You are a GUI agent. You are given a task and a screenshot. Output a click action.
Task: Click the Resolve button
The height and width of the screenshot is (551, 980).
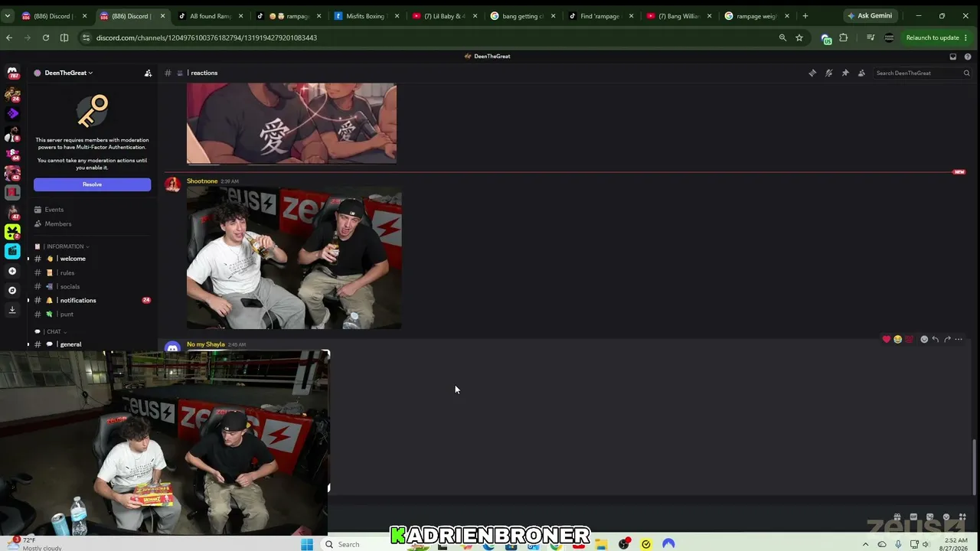tap(92, 184)
